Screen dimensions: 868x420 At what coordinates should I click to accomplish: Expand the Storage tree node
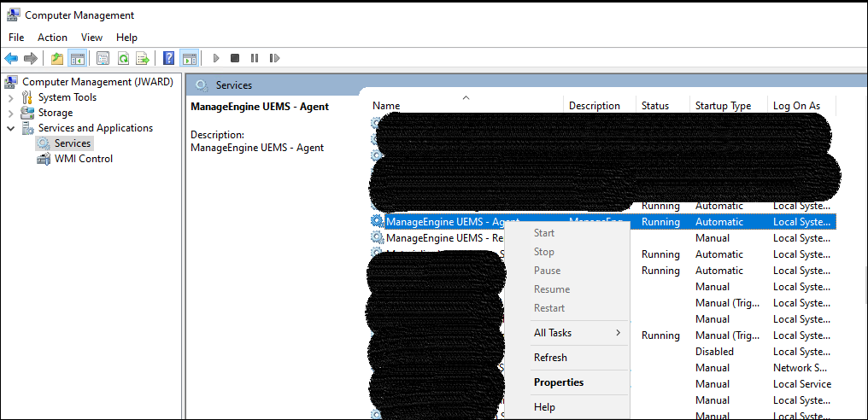point(10,114)
